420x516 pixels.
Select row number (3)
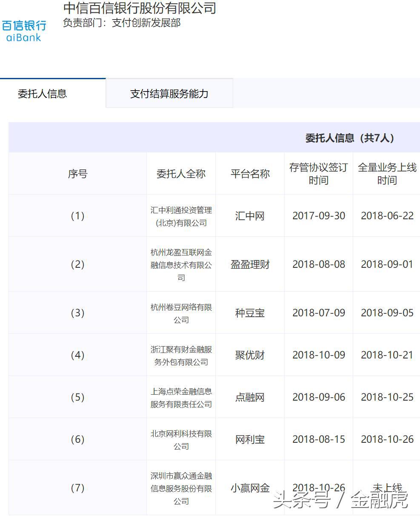coord(77,313)
